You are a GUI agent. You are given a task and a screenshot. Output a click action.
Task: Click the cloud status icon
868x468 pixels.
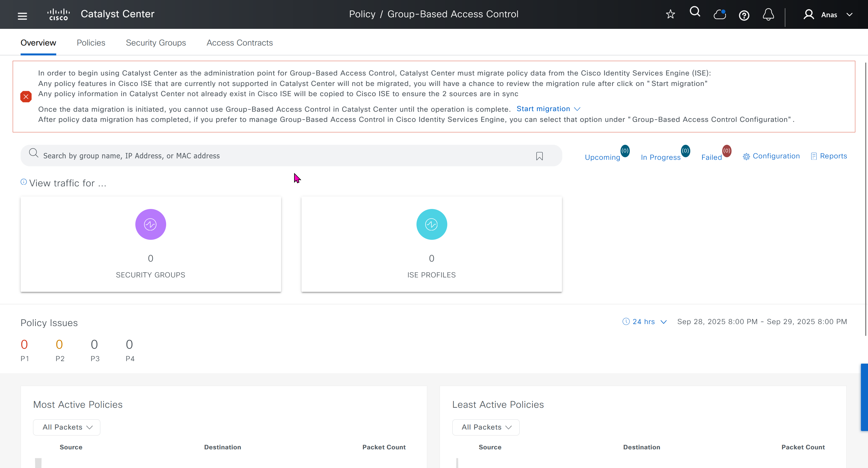click(x=719, y=14)
